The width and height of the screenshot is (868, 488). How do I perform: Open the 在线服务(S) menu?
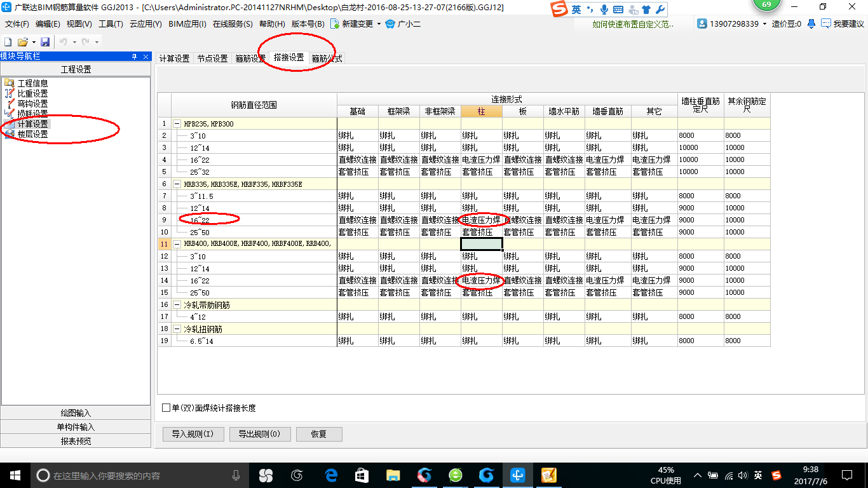233,24
